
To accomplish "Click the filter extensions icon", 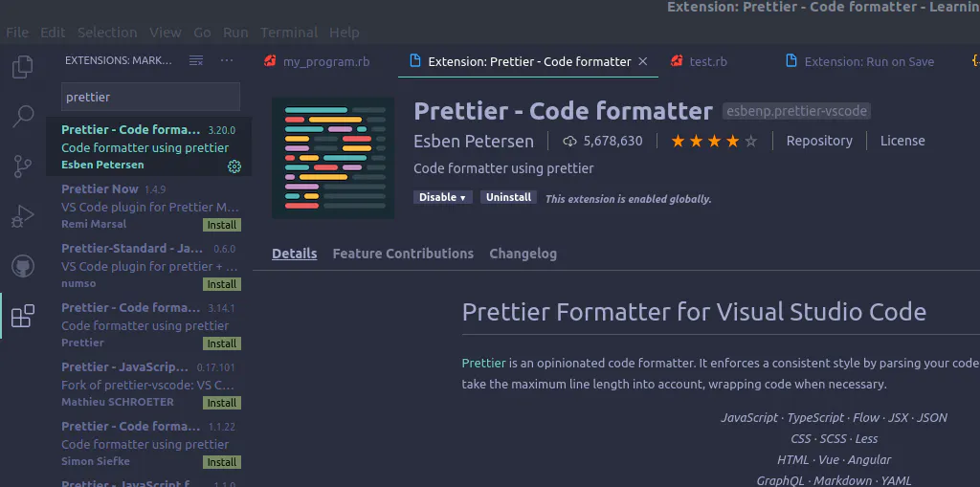I will pos(196,60).
